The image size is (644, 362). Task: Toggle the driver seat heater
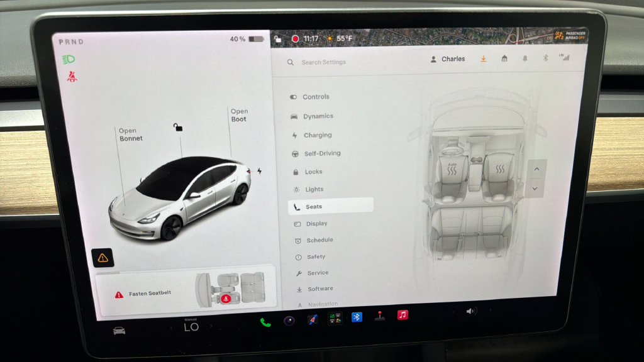452,168
